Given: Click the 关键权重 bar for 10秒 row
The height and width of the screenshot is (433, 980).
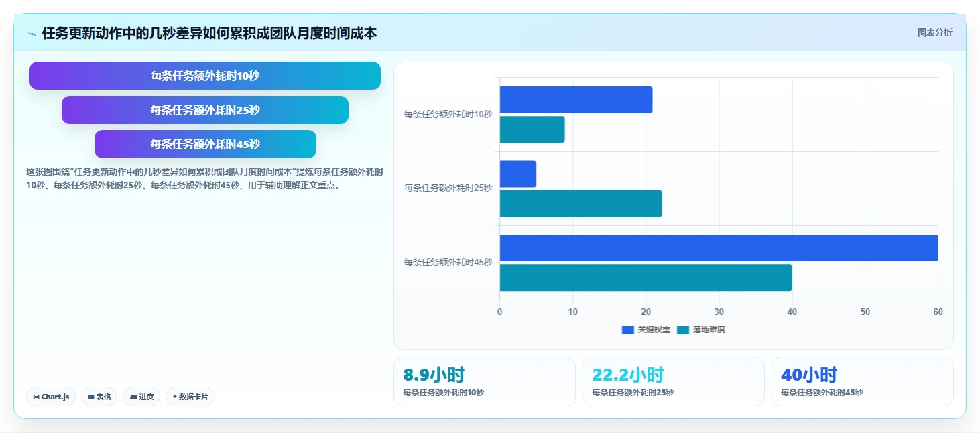Looking at the screenshot, I should [576, 100].
